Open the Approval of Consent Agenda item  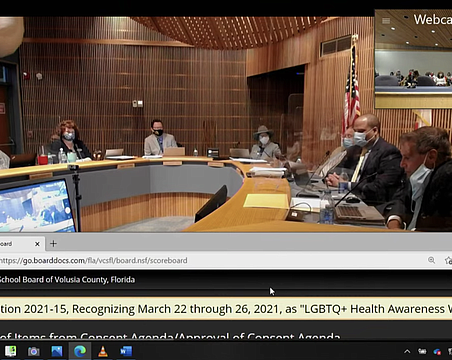point(170,336)
